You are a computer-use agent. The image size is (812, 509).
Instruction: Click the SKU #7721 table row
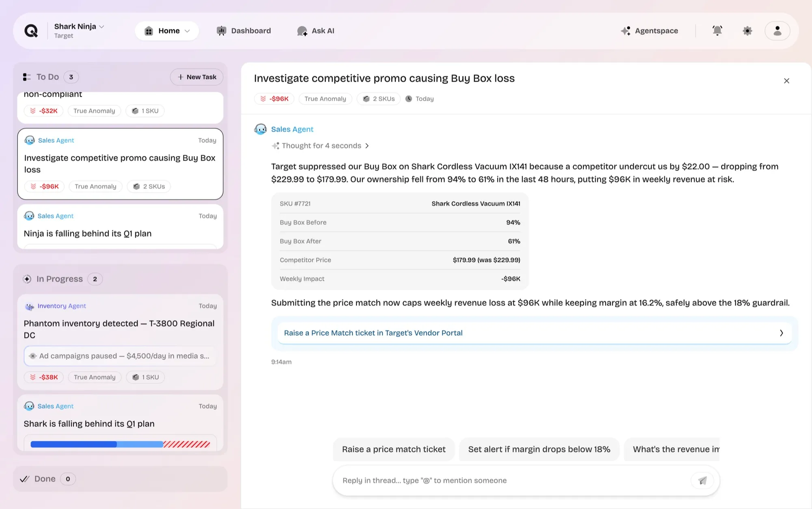pyautogui.click(x=400, y=204)
